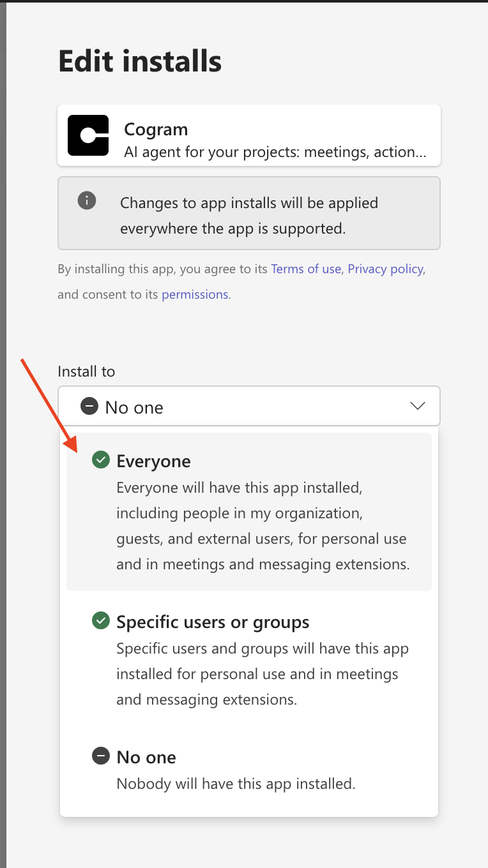Click the green checkmark beside Specific users or groups

click(101, 620)
